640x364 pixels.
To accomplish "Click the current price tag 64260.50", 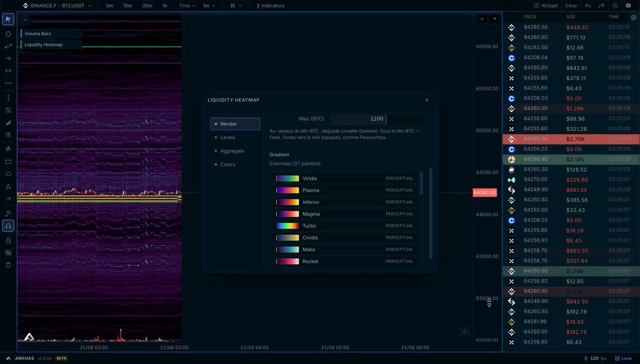I will (485, 192).
